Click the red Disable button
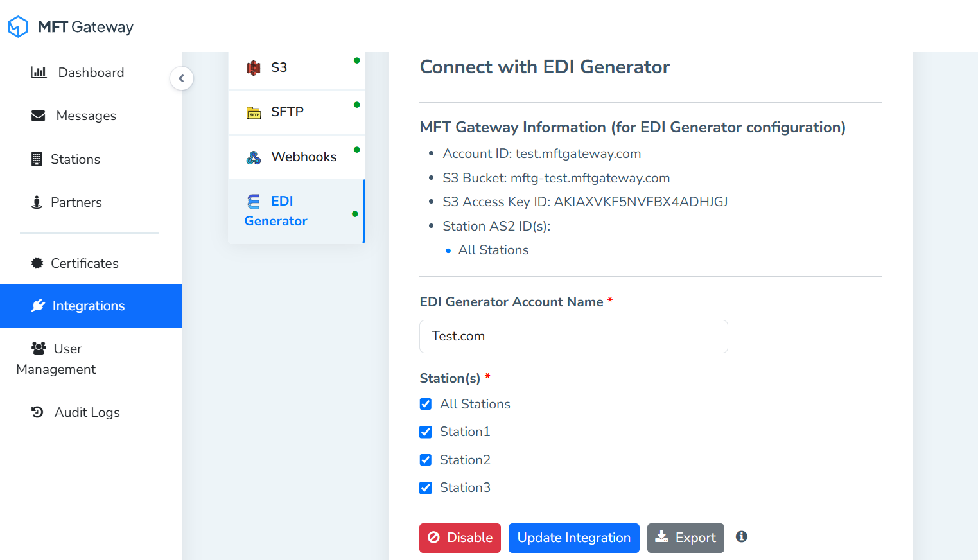978x560 pixels. pyautogui.click(x=460, y=538)
